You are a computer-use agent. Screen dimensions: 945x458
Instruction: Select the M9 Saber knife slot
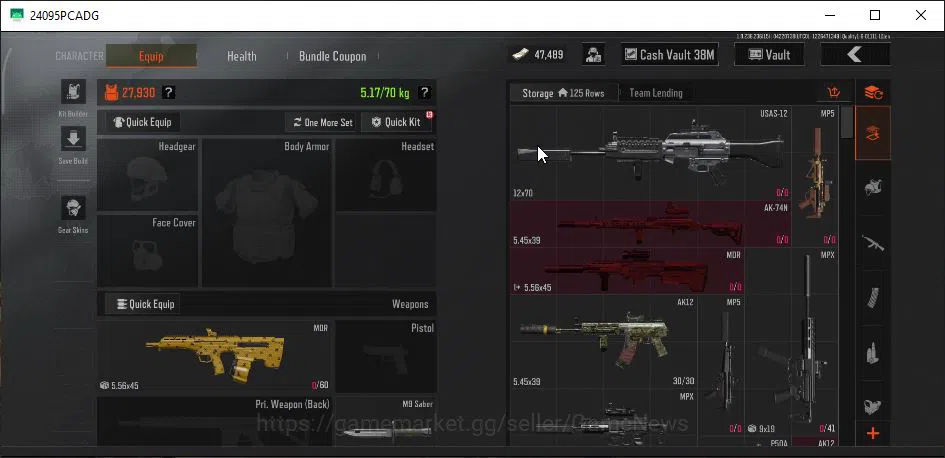point(386,421)
